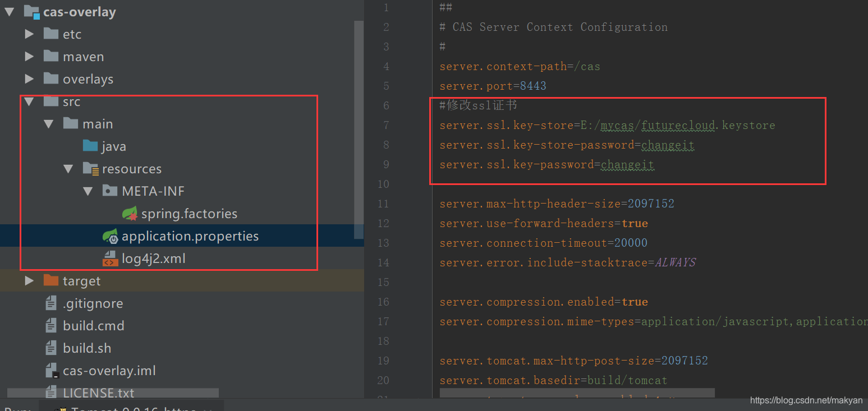Select the java folder label
868x411 pixels.
tap(114, 146)
